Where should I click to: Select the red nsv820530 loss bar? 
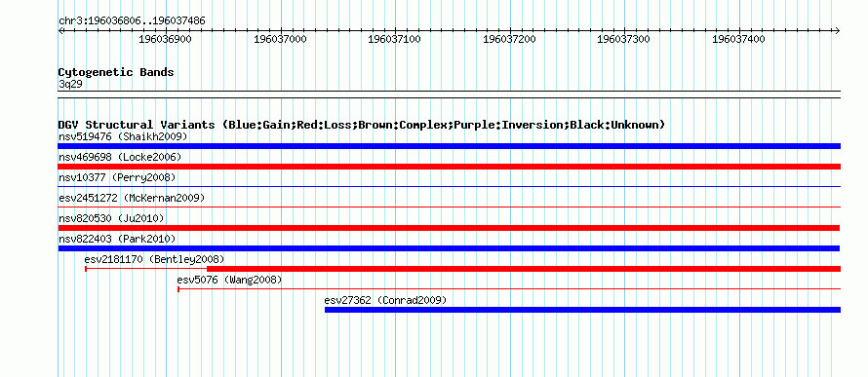pos(449,228)
